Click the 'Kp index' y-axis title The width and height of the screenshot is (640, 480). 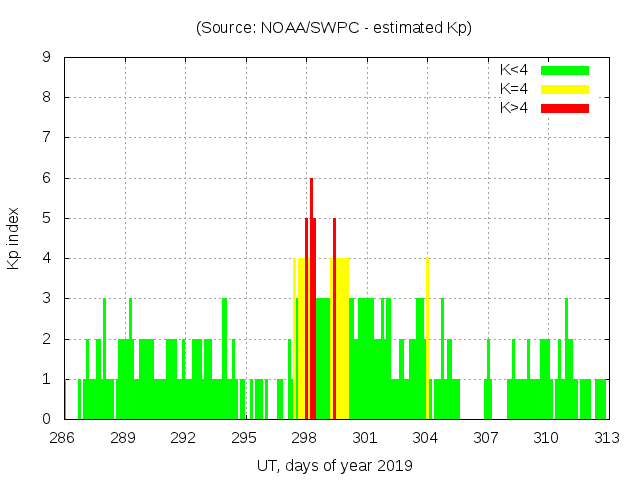[14, 238]
